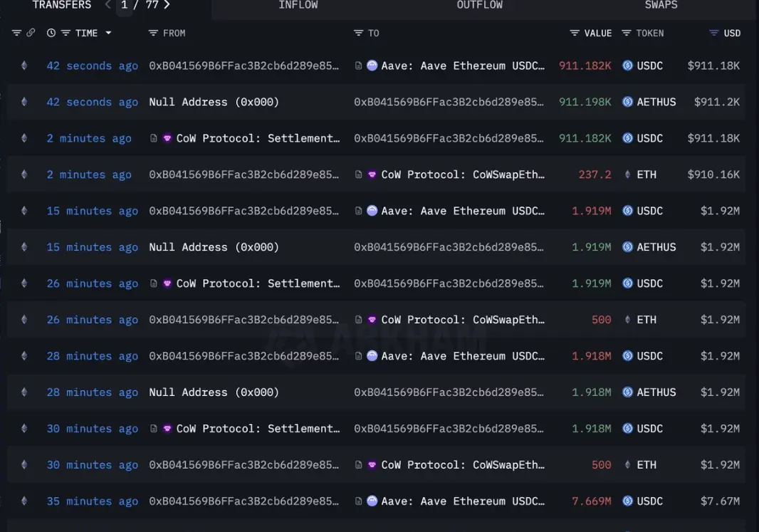Open Aave Ethereum USDC recipient in 7.669M row
This screenshot has width=759, height=532.
click(x=463, y=501)
